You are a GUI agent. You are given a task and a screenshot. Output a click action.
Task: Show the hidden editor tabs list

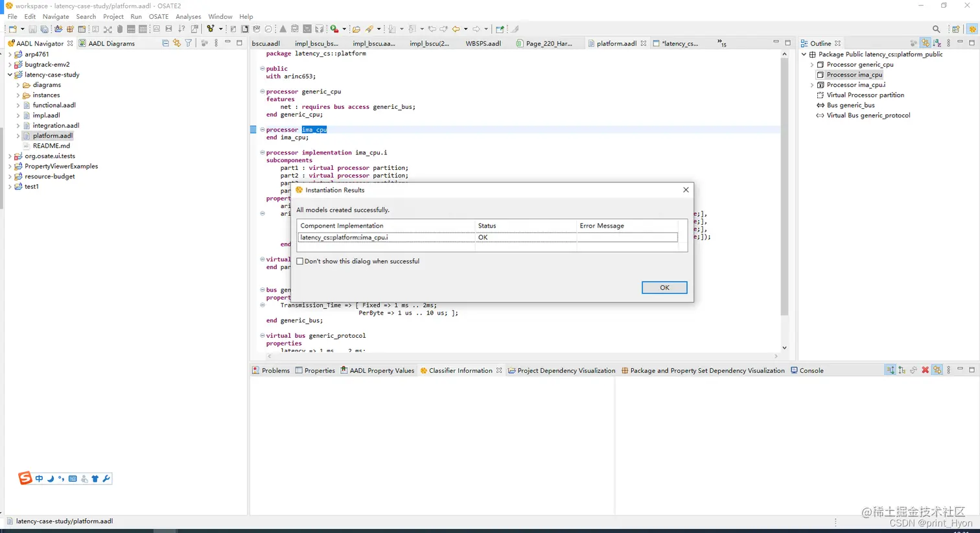click(x=722, y=43)
